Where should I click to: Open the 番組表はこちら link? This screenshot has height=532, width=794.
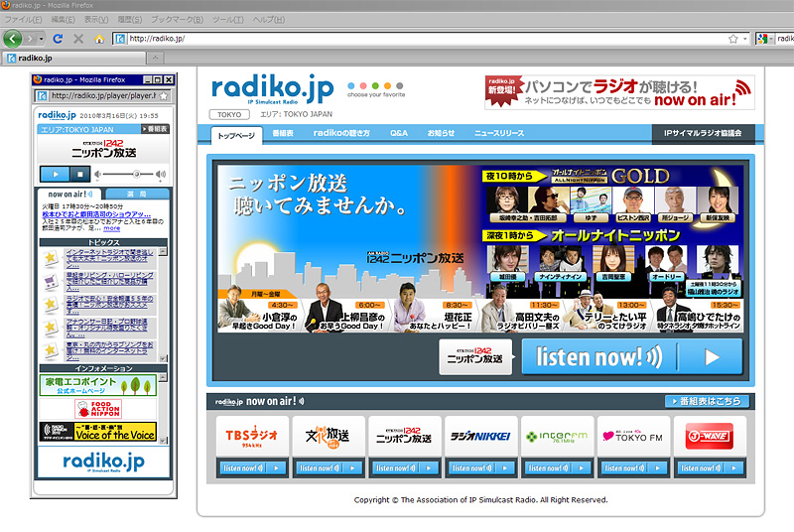coord(707,401)
